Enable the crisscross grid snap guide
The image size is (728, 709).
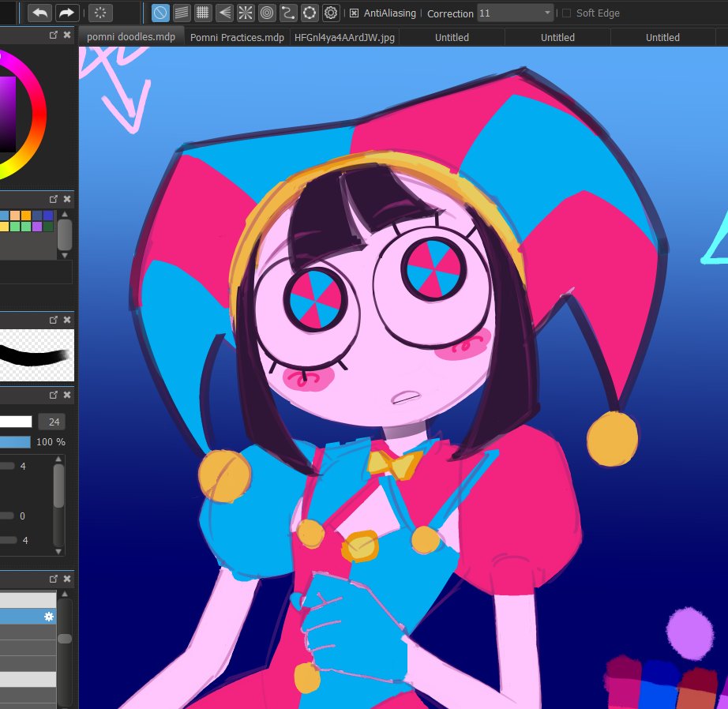point(202,13)
